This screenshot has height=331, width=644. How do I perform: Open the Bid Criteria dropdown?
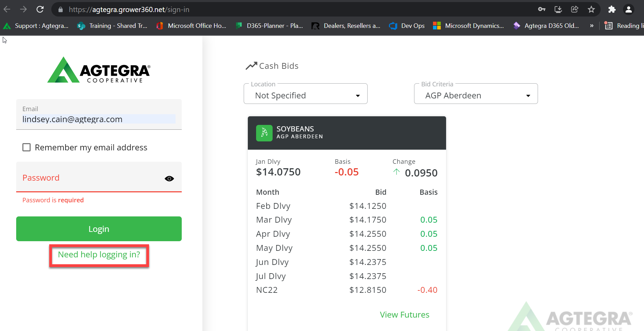pos(476,94)
